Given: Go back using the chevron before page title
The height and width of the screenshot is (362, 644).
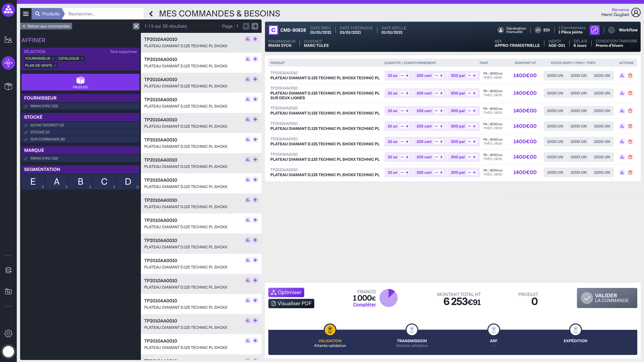Looking at the screenshot, I should 151,14.
